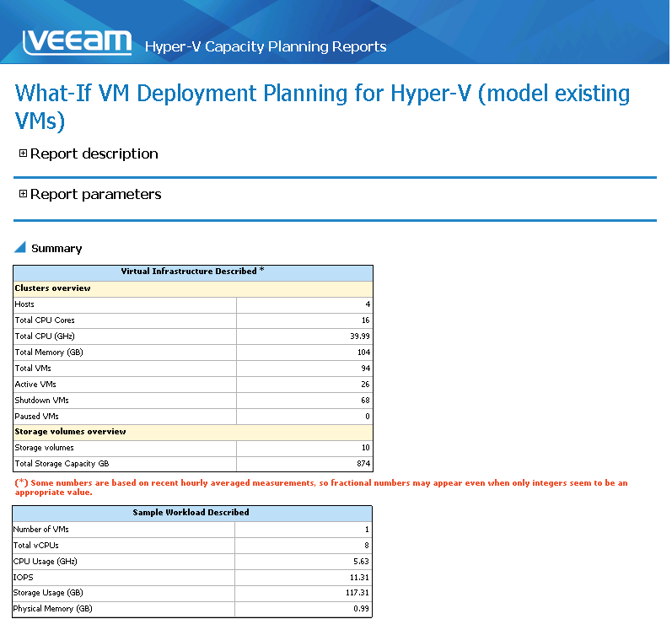Click the Storage volumes label
The width and height of the screenshot is (672, 619).
[44, 448]
